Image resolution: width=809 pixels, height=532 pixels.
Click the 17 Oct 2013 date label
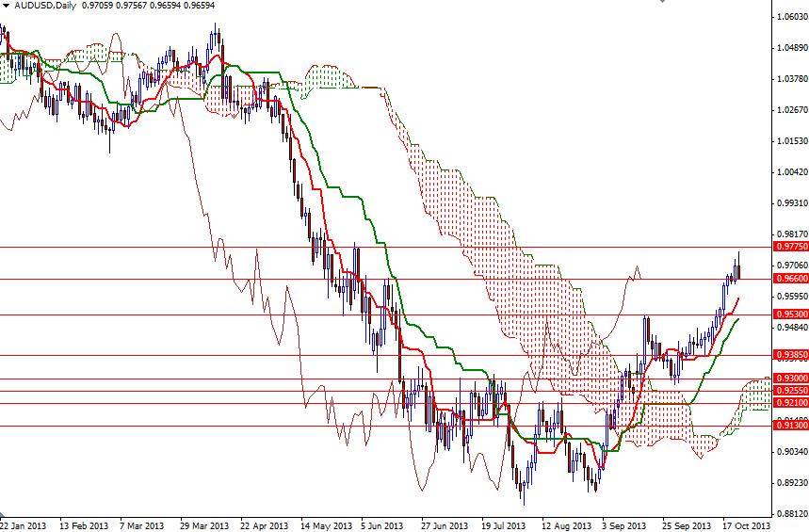click(746, 525)
